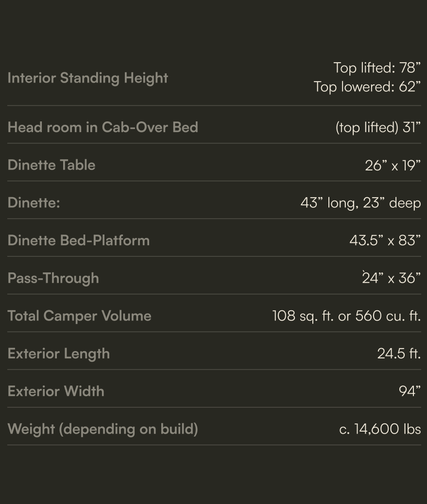Click the "Dinette:" row label
Screen dimensions: 427x504
point(34,202)
